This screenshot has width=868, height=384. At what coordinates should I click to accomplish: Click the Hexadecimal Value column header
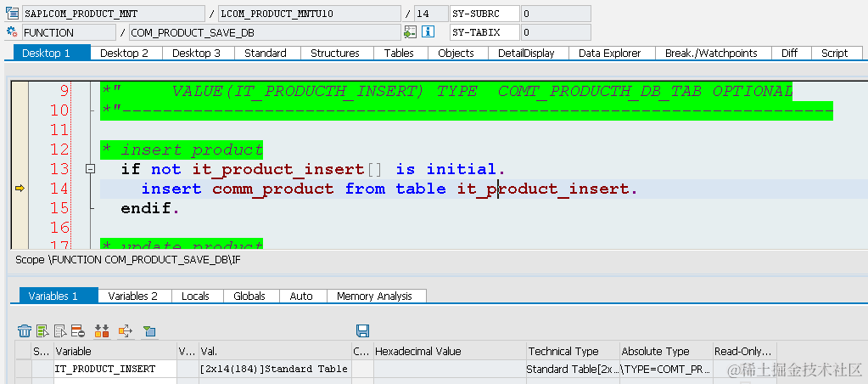(450, 352)
